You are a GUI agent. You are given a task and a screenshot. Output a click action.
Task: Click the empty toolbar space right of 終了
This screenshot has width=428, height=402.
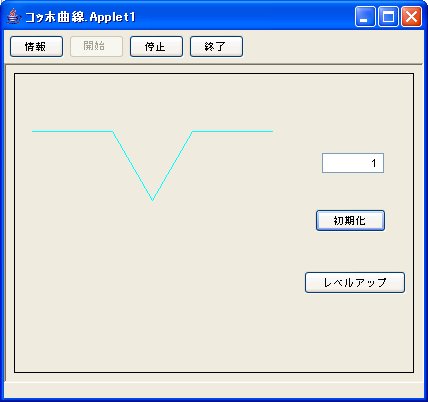[x=333, y=47]
